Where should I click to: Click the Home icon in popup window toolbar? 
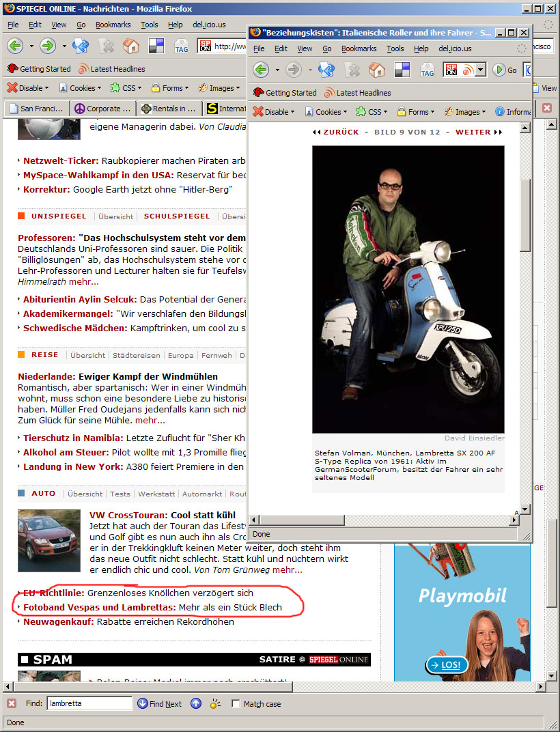click(x=377, y=70)
